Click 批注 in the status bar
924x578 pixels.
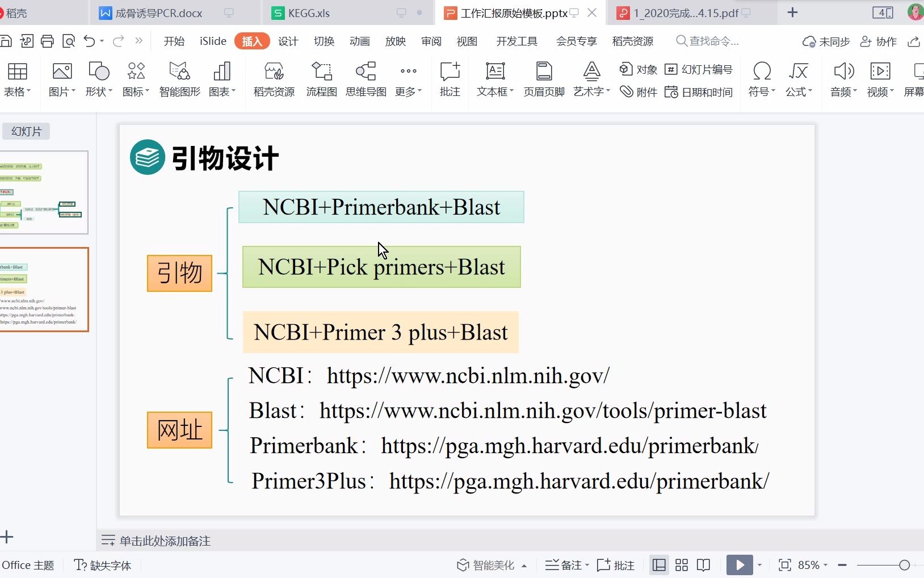[x=616, y=565]
